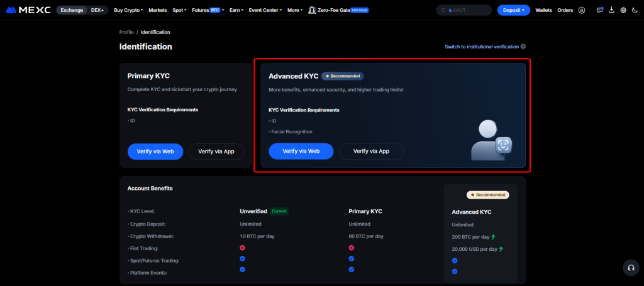Click the customer support headset icon

tap(630, 268)
